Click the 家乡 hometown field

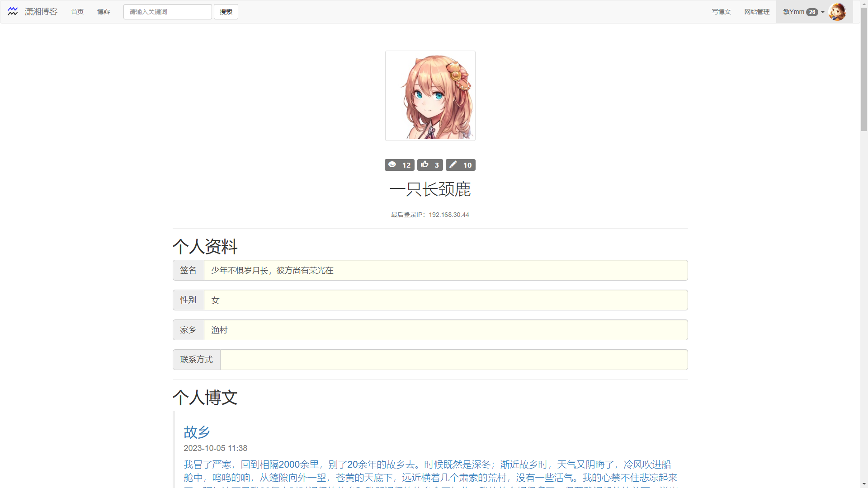(445, 330)
